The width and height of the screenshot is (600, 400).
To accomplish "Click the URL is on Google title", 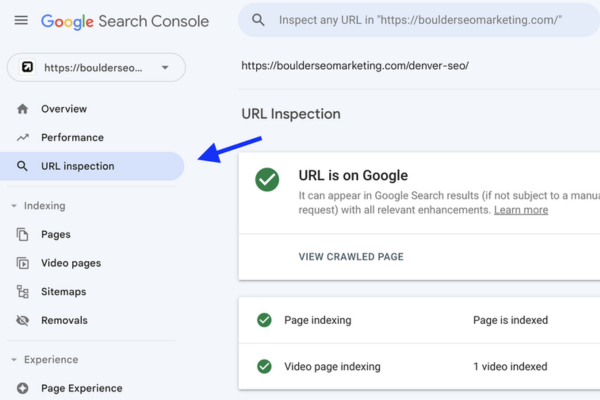I will (x=353, y=175).
